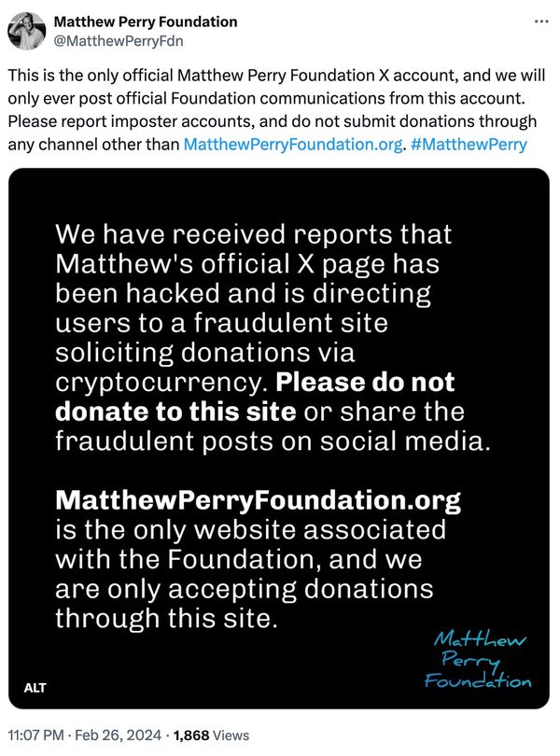Click "is the only website associated" image line
This screenshot has width=560, height=756.
coord(251,530)
